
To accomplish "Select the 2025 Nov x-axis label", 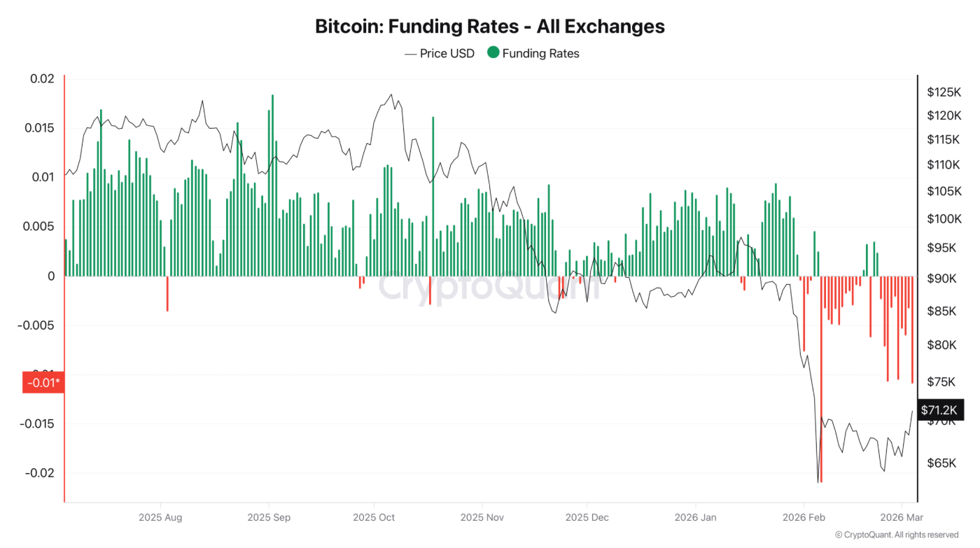I will 482,518.
